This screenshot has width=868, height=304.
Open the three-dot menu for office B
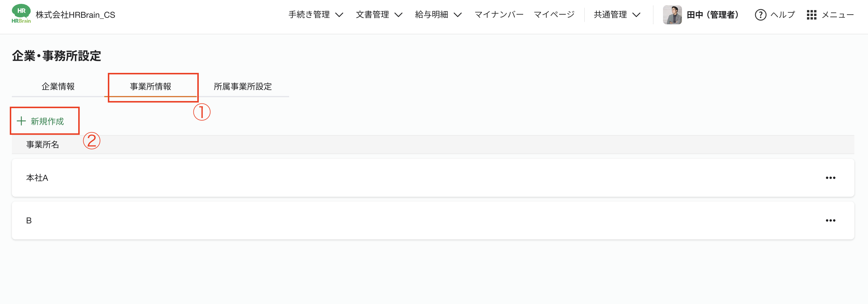click(831, 220)
